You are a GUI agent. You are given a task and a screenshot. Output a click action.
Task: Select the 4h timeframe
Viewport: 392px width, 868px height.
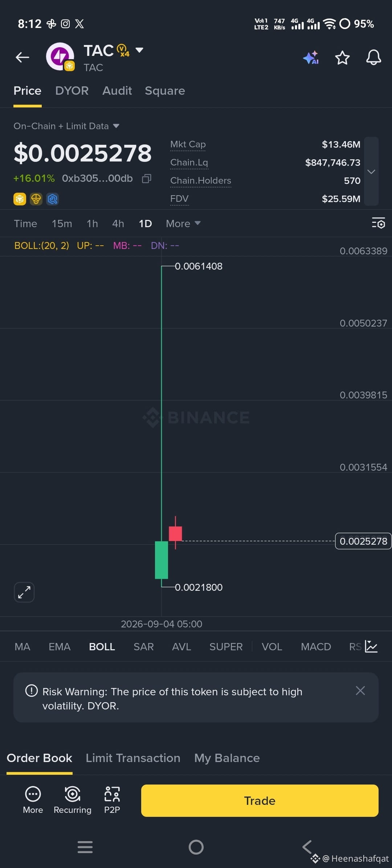point(118,224)
